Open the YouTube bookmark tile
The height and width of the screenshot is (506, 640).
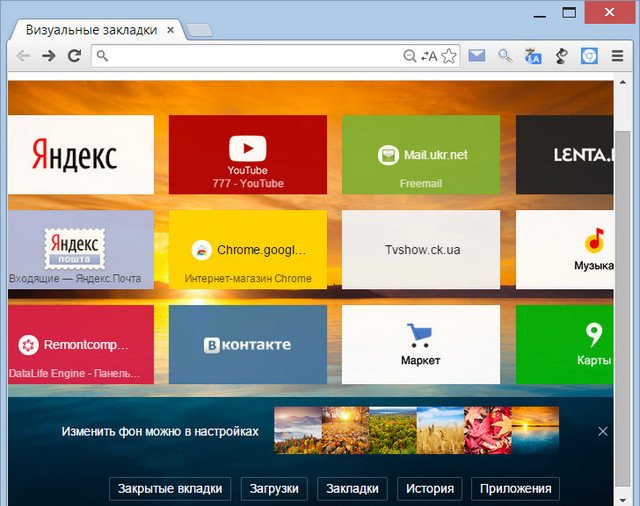(247, 154)
